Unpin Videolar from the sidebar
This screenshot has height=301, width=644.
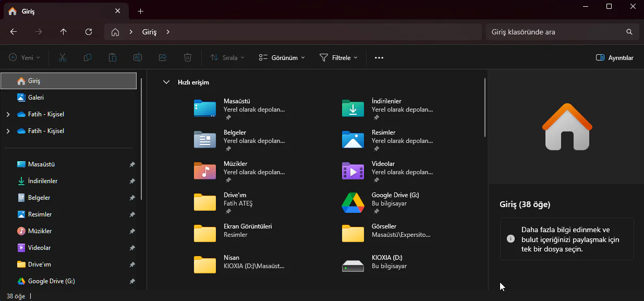click(x=132, y=248)
